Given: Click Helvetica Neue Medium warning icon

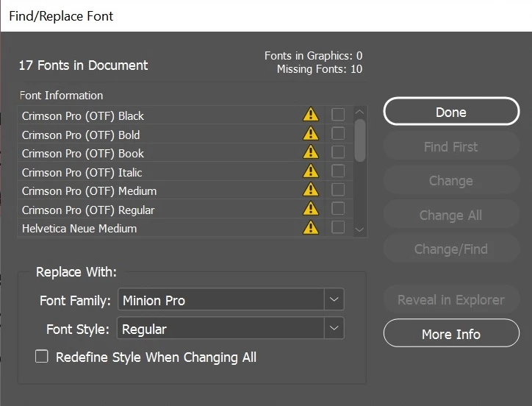Looking at the screenshot, I should (x=311, y=227).
